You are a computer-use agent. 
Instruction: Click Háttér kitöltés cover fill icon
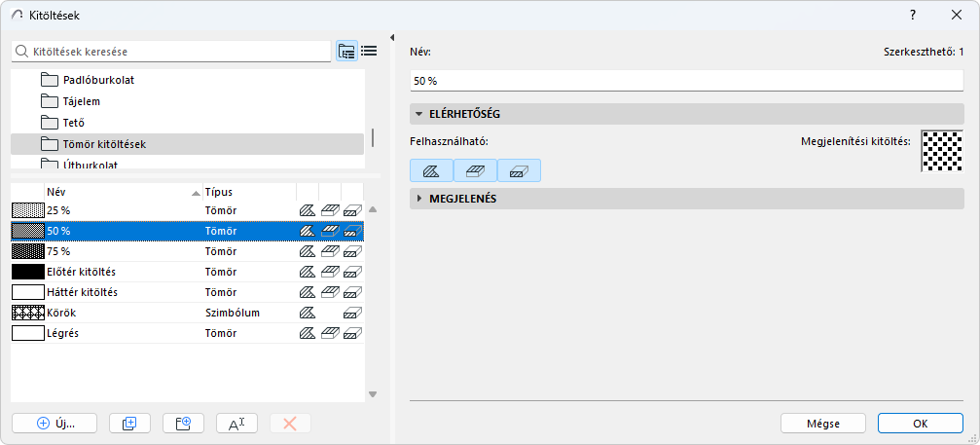click(330, 292)
